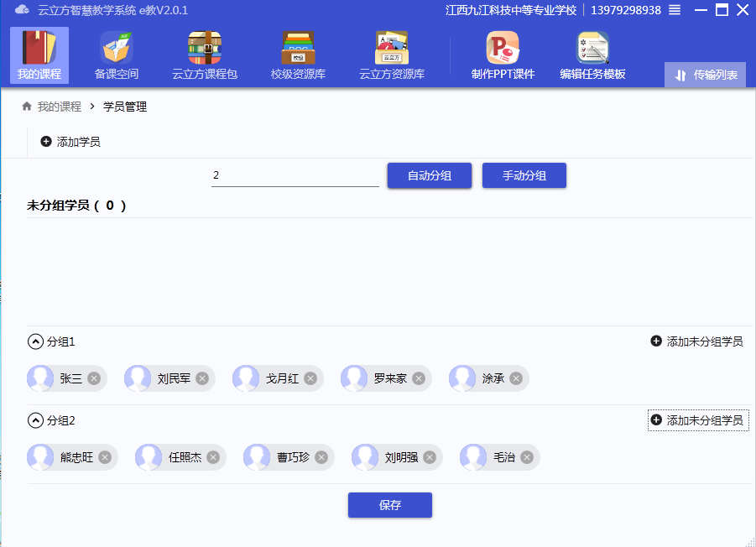Collapse the 分组2 section
756x547 pixels.
(x=35, y=420)
